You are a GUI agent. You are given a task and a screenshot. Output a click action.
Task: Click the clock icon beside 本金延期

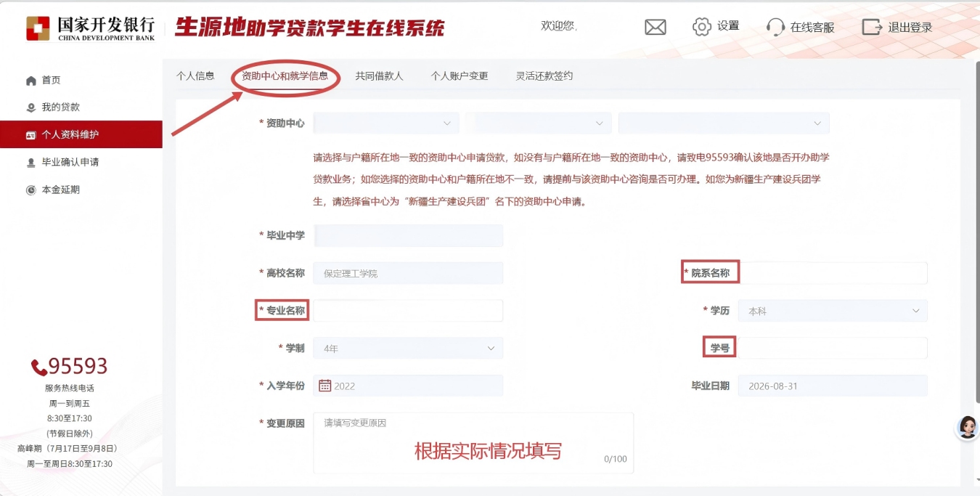pos(31,190)
